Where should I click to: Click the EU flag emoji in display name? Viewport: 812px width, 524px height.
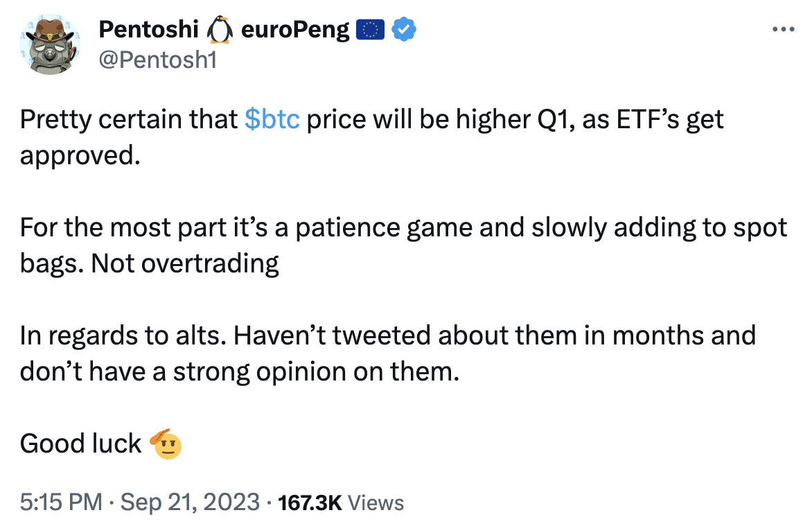[371, 29]
